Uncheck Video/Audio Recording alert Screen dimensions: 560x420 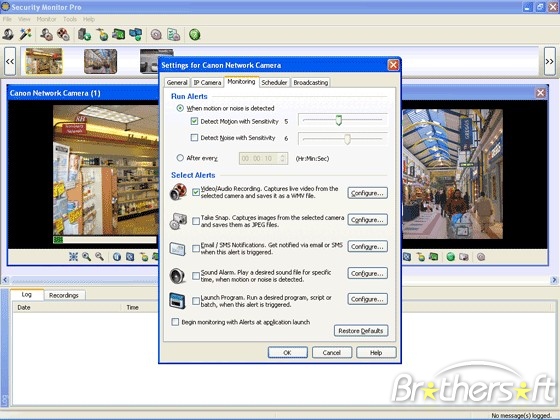pyautogui.click(x=196, y=192)
